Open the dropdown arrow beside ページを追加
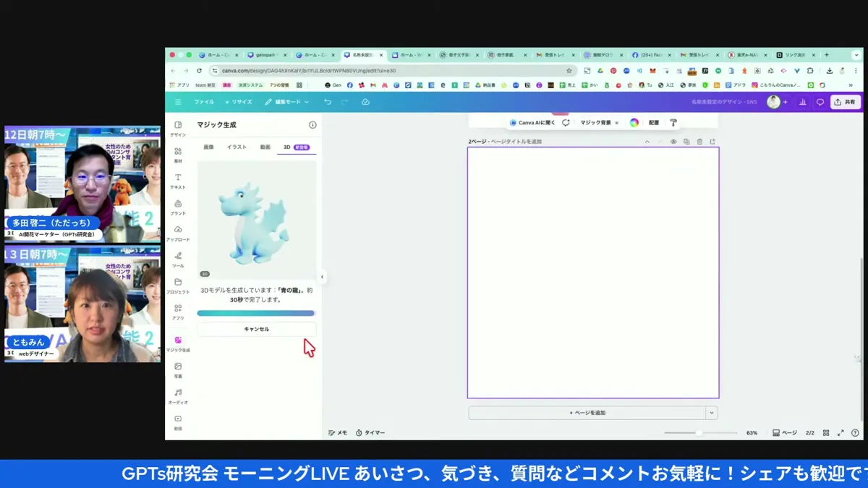The height and width of the screenshot is (488, 868). point(712,413)
